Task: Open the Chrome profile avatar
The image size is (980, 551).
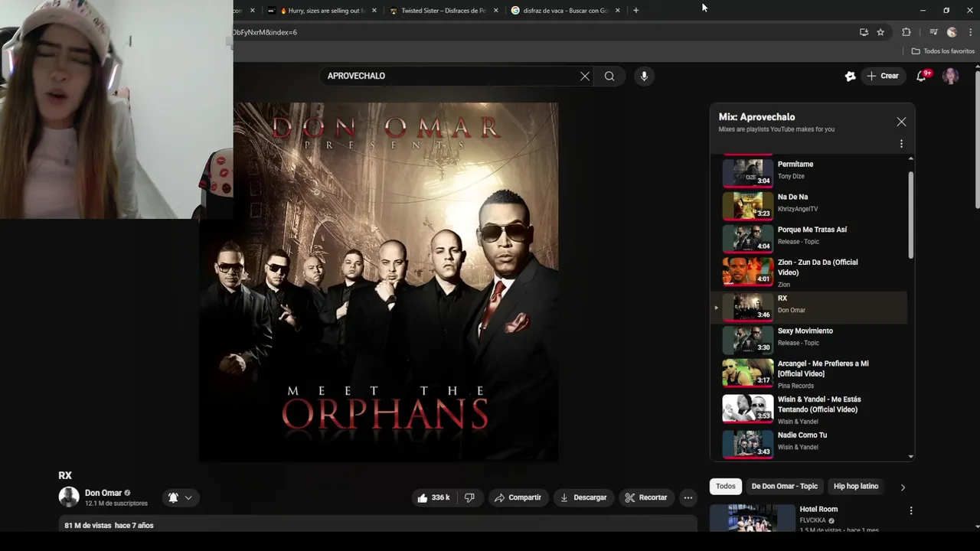Action: click(952, 32)
